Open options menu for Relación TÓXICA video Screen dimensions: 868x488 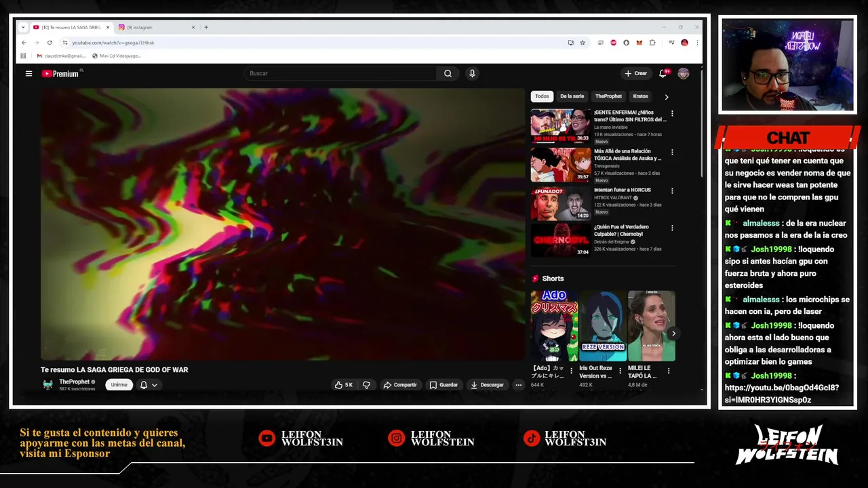point(672,152)
